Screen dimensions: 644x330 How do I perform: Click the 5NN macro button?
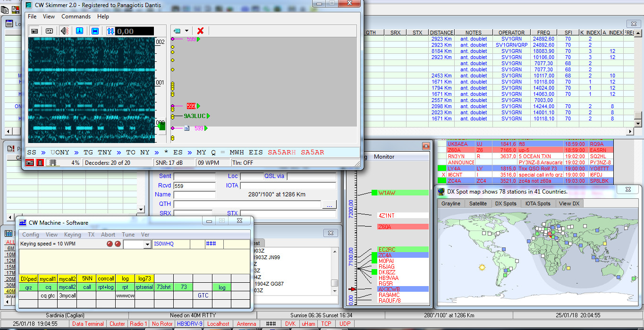pyautogui.click(x=87, y=279)
